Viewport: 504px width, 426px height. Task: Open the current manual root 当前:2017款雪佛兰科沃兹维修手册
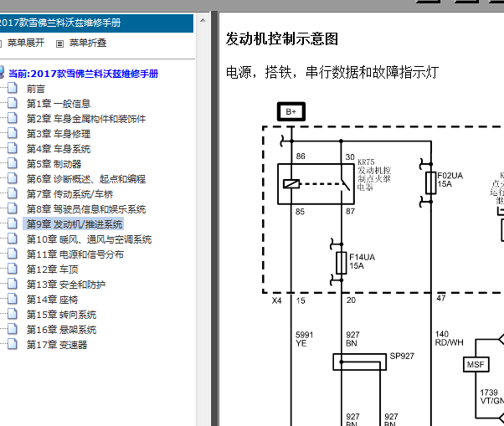(x=83, y=74)
